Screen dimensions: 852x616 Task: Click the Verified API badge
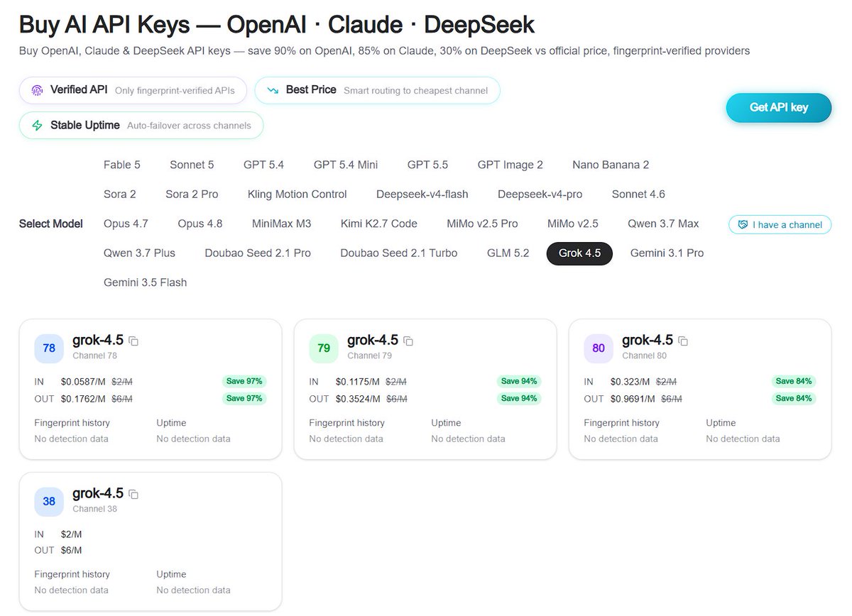pyautogui.click(x=133, y=90)
